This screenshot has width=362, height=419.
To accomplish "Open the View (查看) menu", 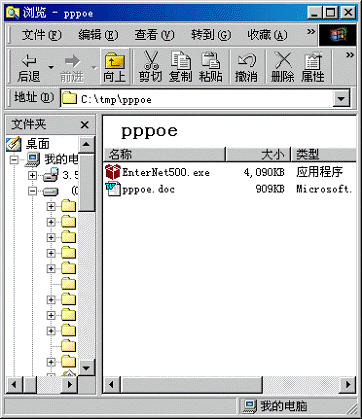I will coord(154,35).
